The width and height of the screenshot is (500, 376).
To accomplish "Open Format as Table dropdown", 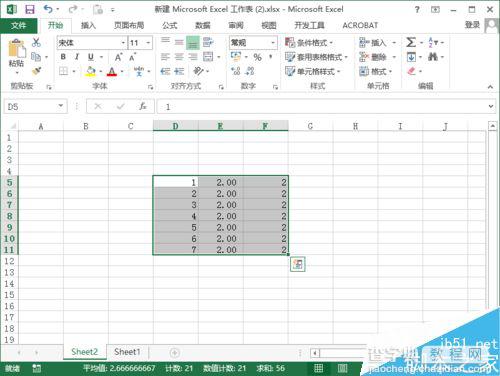I will pos(316,57).
